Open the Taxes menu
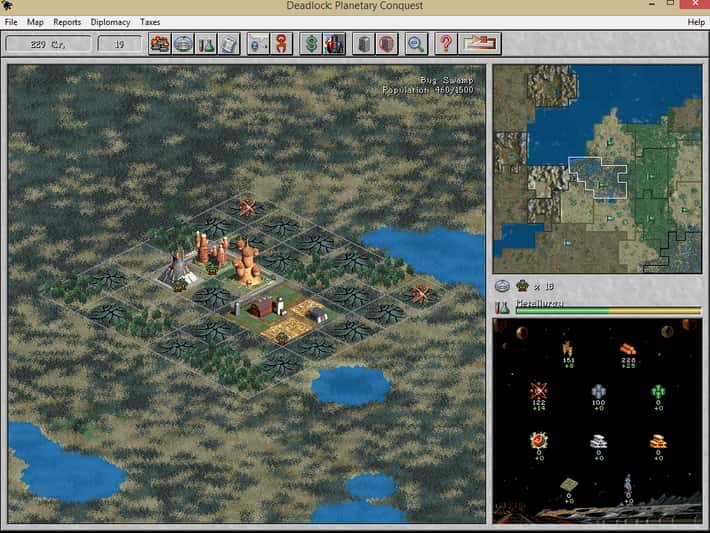 pos(150,22)
